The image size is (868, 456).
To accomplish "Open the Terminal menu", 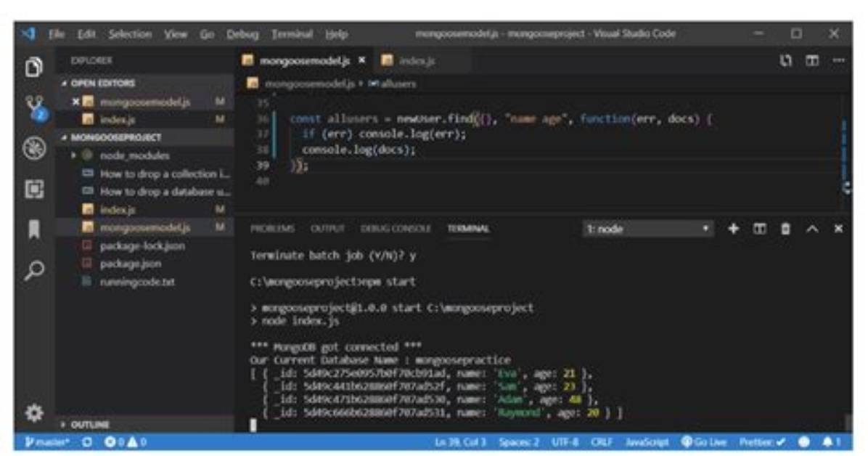I will tap(292, 34).
